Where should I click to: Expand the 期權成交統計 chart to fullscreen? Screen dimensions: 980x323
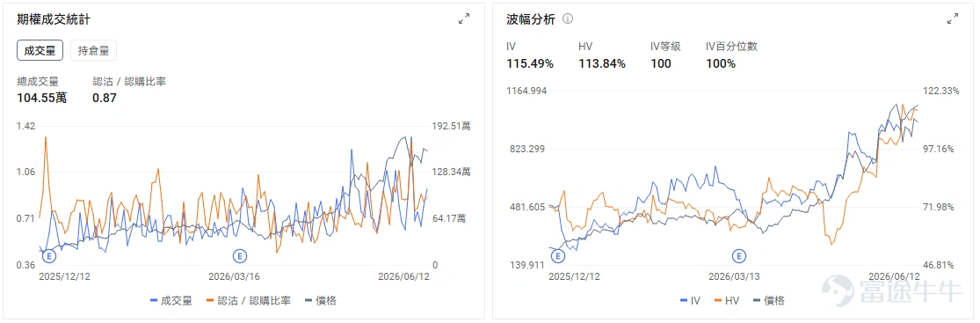tap(464, 19)
